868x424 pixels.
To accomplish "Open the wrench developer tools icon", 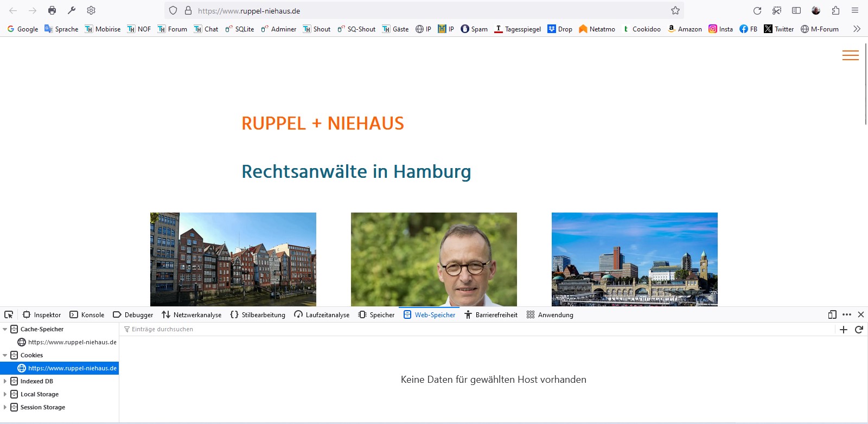I will [72, 10].
